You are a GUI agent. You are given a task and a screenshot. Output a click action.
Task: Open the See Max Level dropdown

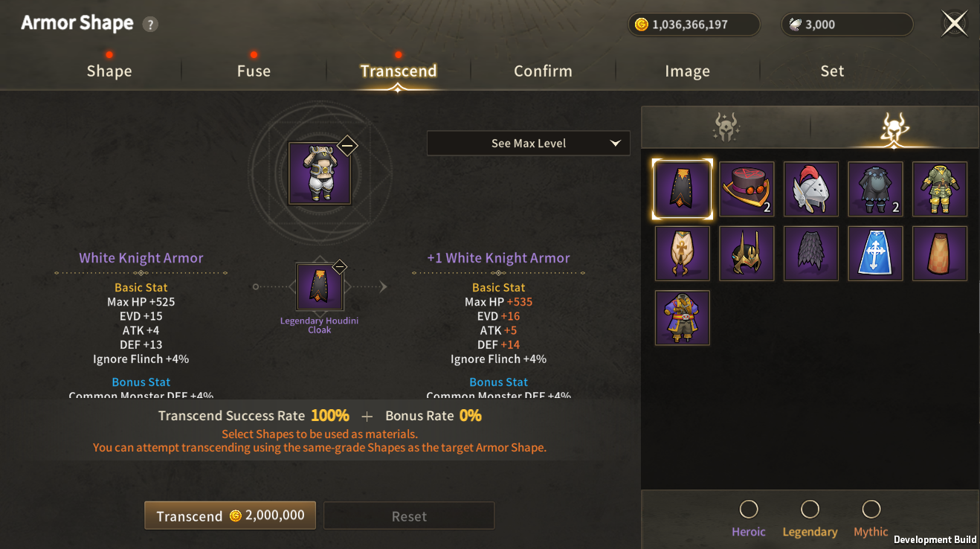point(529,144)
